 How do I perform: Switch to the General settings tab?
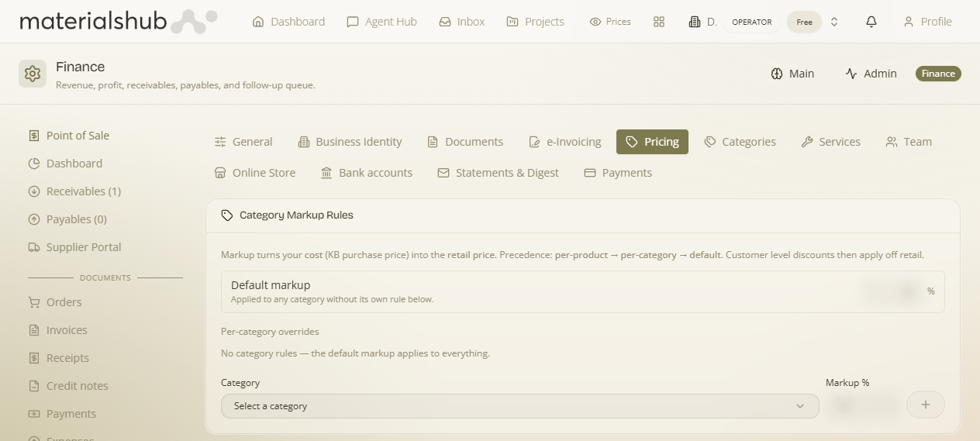(243, 142)
